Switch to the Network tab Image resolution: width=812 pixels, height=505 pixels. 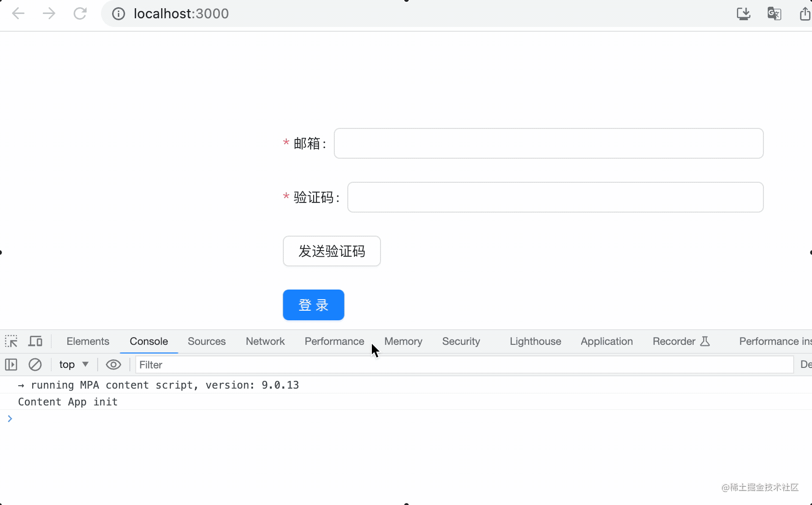(x=265, y=341)
